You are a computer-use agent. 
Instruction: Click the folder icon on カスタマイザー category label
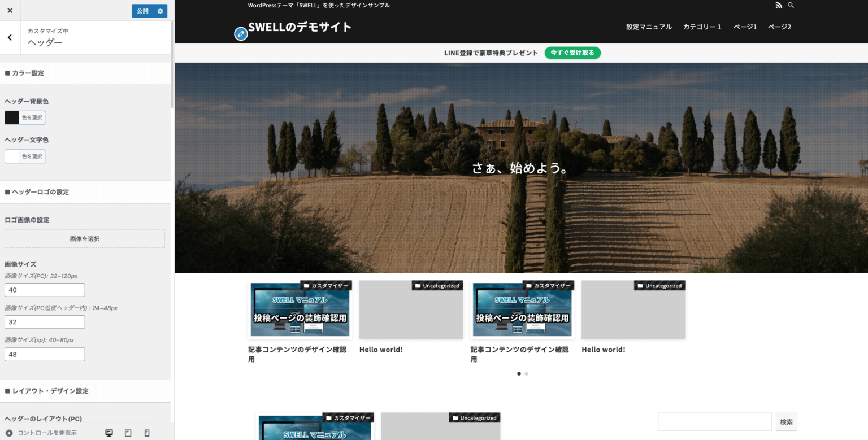coord(306,285)
